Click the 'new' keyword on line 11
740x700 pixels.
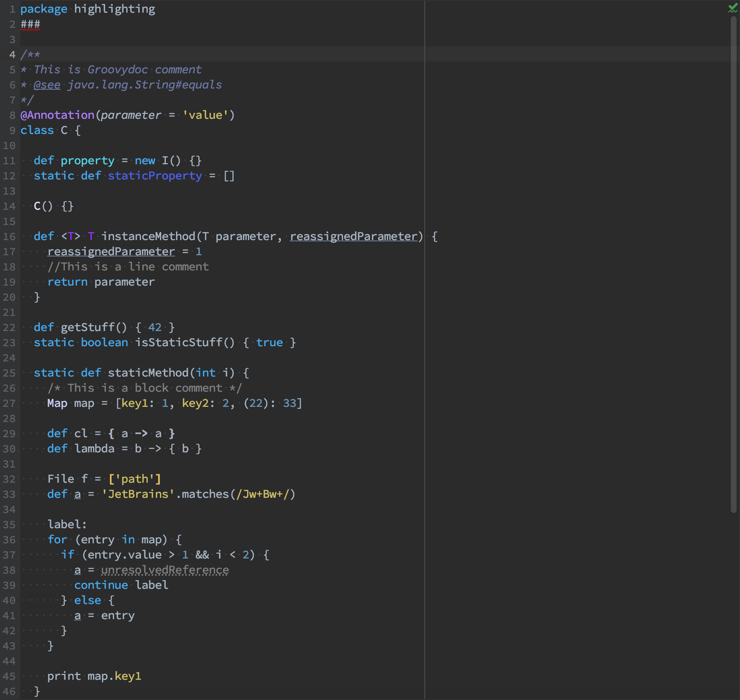(x=145, y=160)
